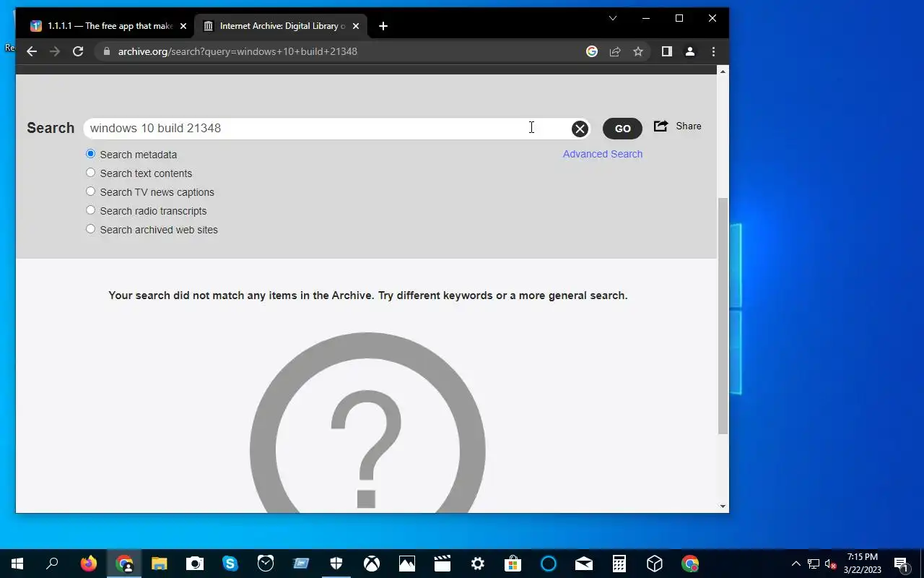Open File Explorer from taskbar
The image size is (924, 578).
pyautogui.click(x=160, y=564)
